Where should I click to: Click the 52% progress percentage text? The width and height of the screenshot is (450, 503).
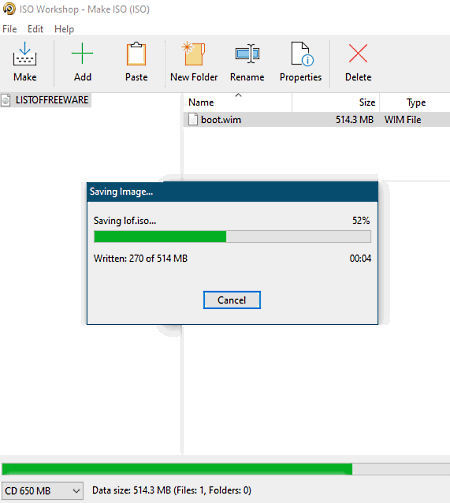point(361,220)
